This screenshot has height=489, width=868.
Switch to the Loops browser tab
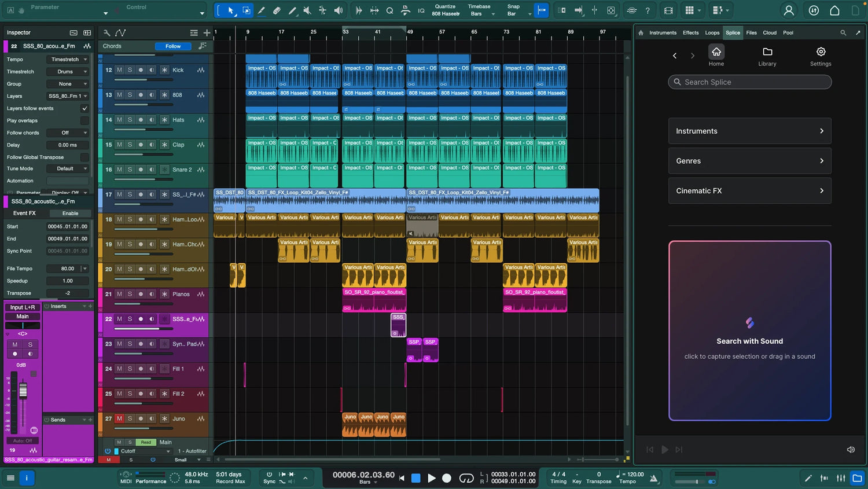(712, 33)
